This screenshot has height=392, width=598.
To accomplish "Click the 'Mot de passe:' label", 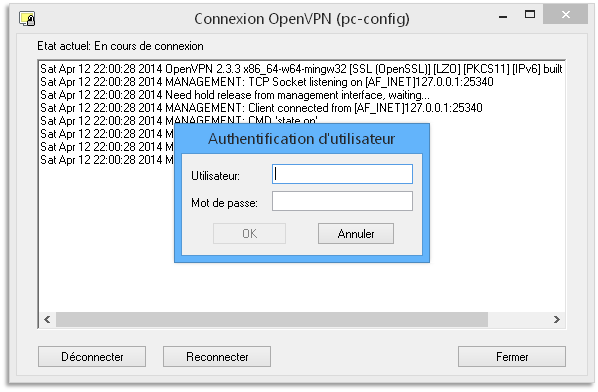I will [x=224, y=203].
